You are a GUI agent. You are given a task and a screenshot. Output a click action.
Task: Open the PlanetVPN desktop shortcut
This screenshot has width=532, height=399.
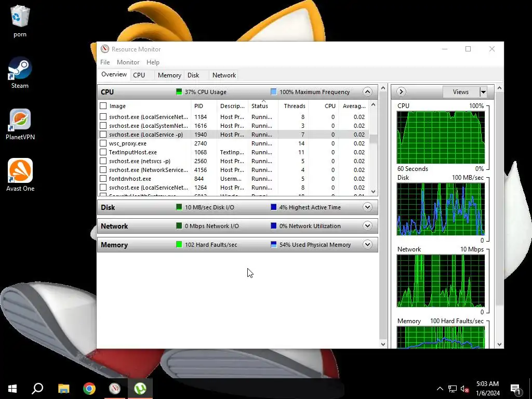[x=20, y=125]
